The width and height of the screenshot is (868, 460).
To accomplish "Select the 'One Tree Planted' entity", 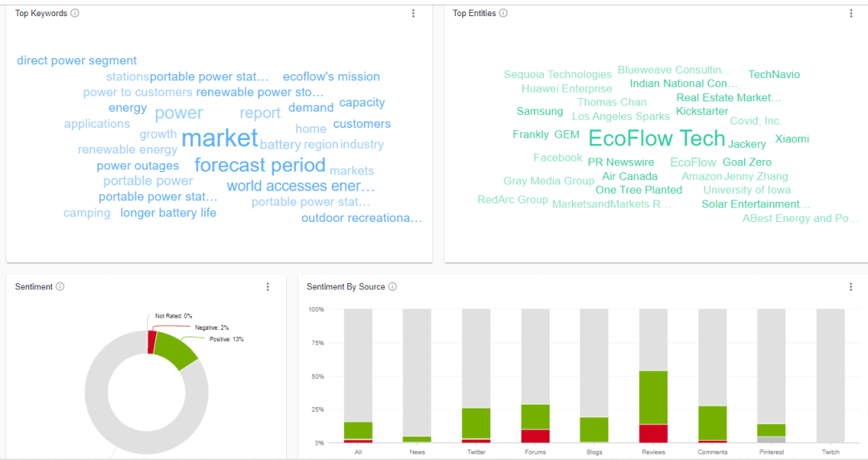I will pos(639,190).
